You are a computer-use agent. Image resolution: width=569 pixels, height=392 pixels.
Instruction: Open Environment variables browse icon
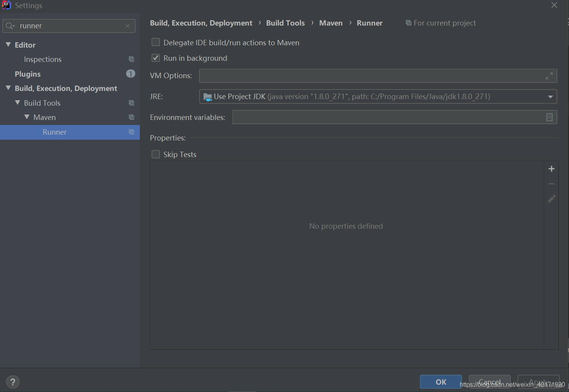tap(549, 117)
